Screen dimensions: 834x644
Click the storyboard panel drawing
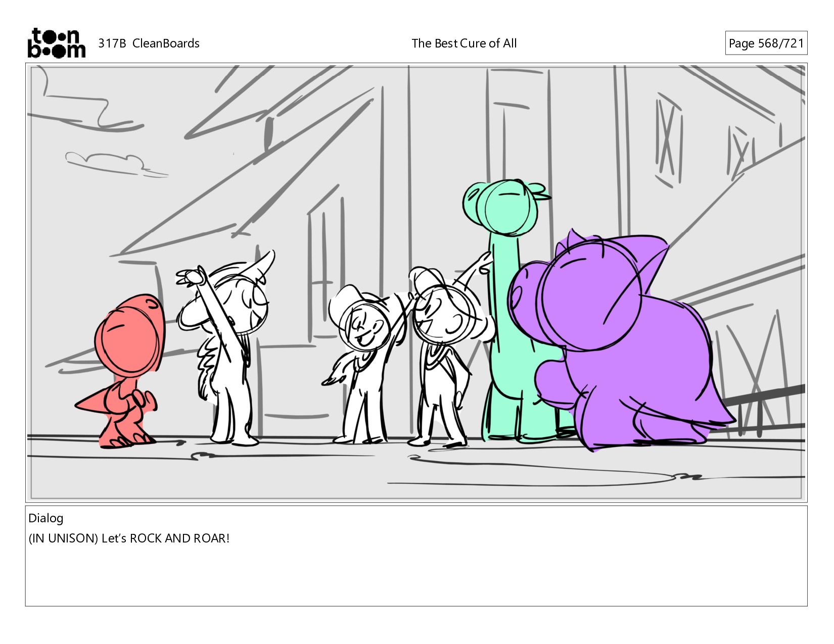(x=416, y=282)
